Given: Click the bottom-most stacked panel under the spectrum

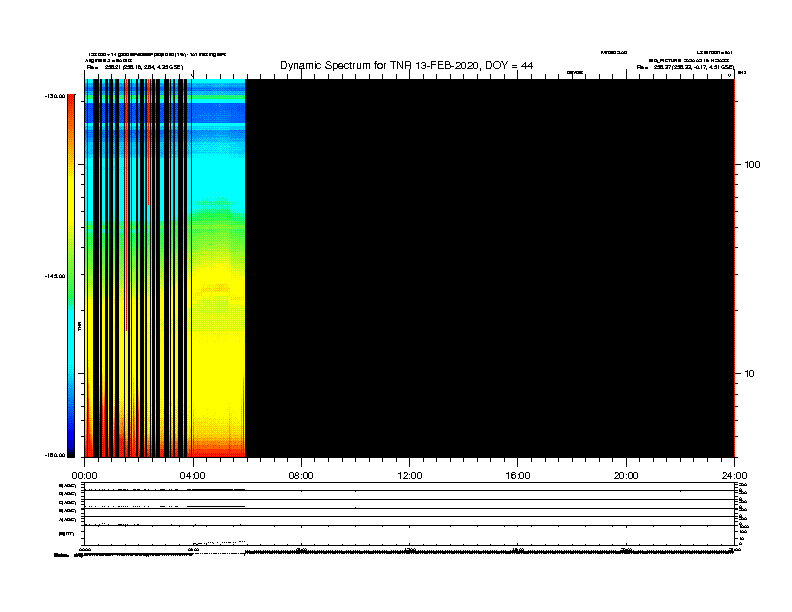Looking at the screenshot, I should point(409,535).
